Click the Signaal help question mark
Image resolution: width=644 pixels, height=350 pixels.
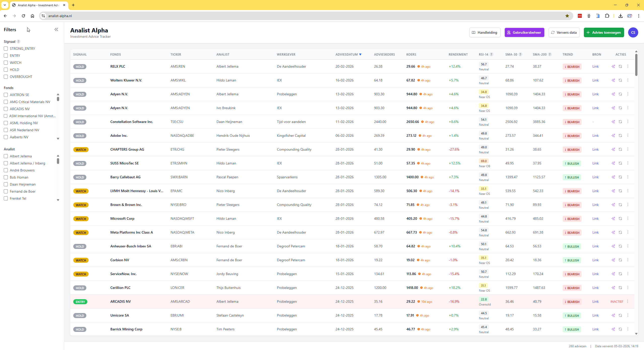click(x=18, y=41)
